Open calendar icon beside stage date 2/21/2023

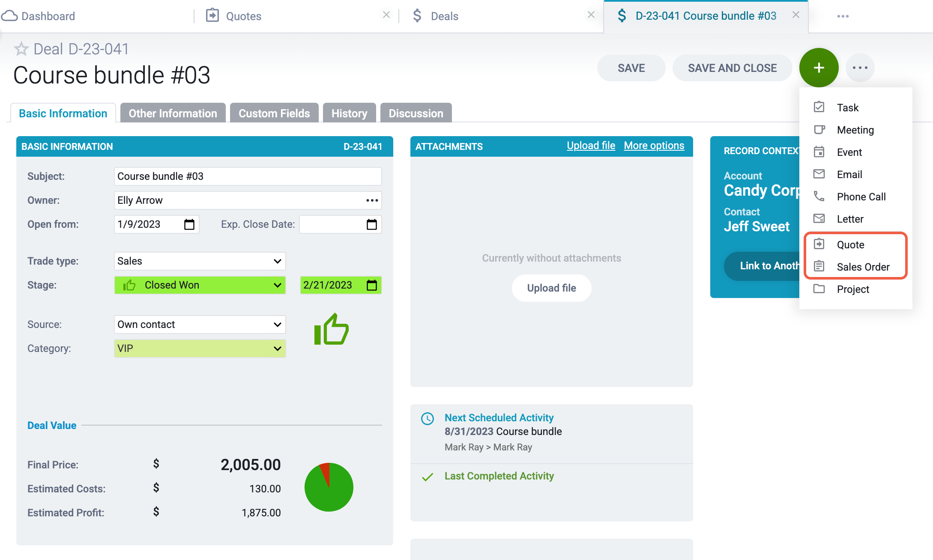coord(371,285)
